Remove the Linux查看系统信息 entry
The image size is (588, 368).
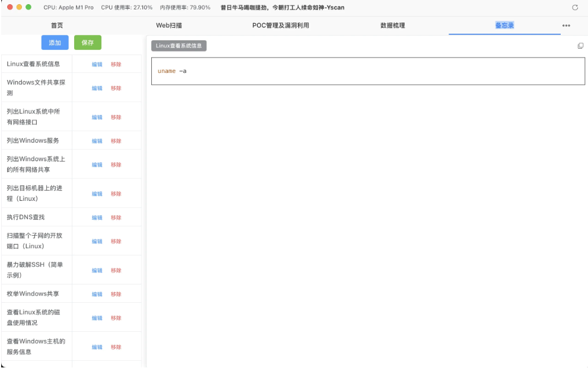(x=116, y=65)
